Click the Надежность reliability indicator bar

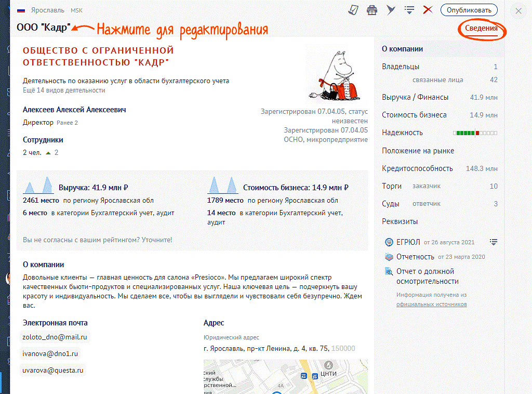click(x=475, y=133)
